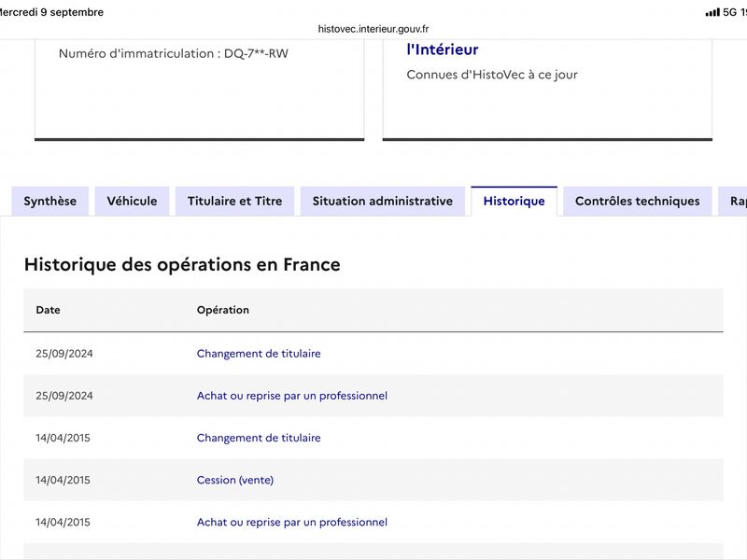
Task: Click the Opération column header
Action: [x=223, y=310]
